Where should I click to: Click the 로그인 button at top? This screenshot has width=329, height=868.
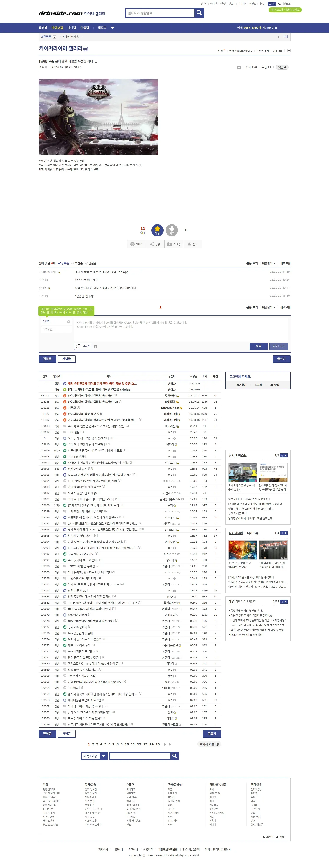pos(272,4)
